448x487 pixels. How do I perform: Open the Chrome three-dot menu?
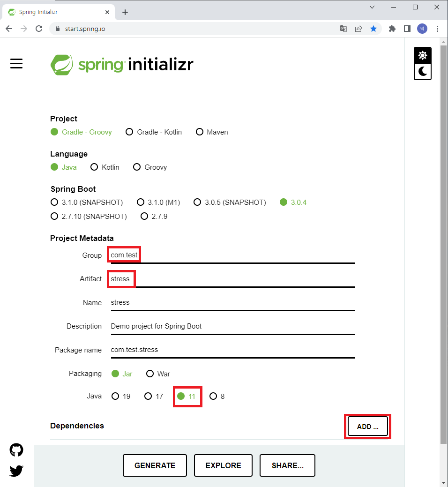pos(437,29)
